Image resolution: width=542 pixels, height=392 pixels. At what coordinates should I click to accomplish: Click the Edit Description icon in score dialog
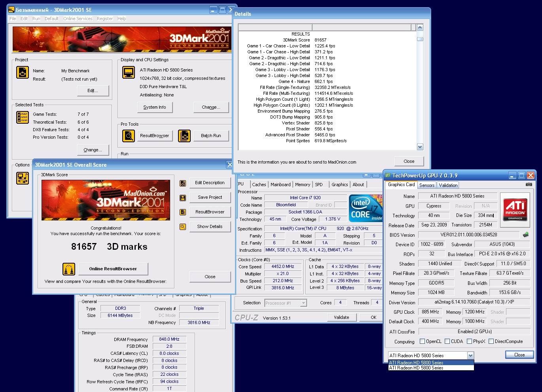click(x=183, y=183)
